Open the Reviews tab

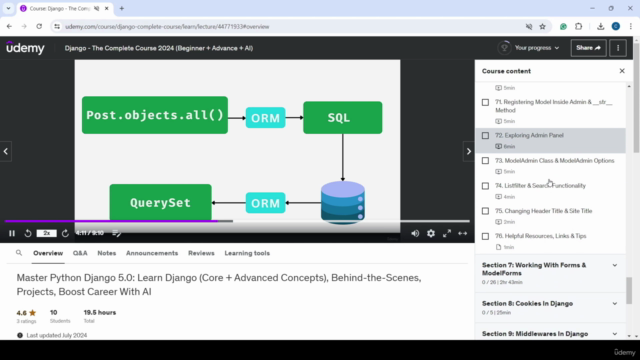[x=201, y=253]
